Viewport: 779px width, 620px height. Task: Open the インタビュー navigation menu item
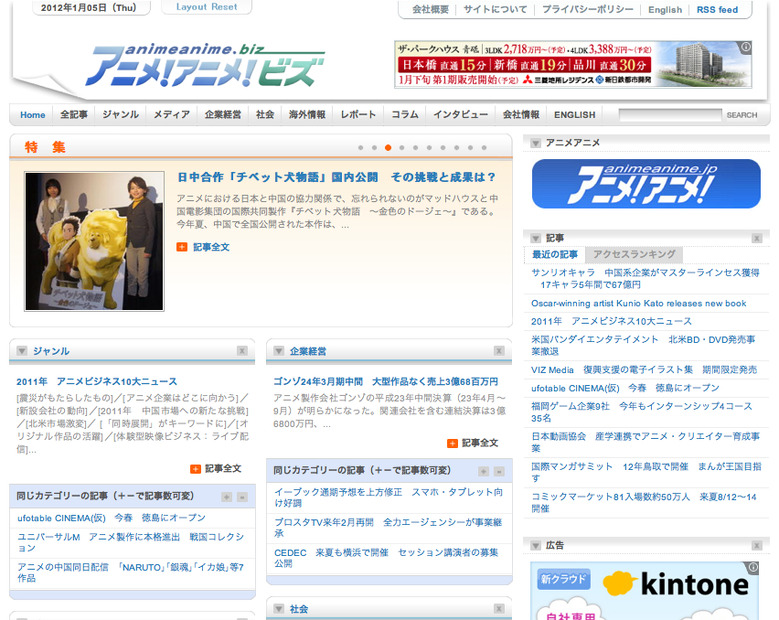click(x=460, y=115)
